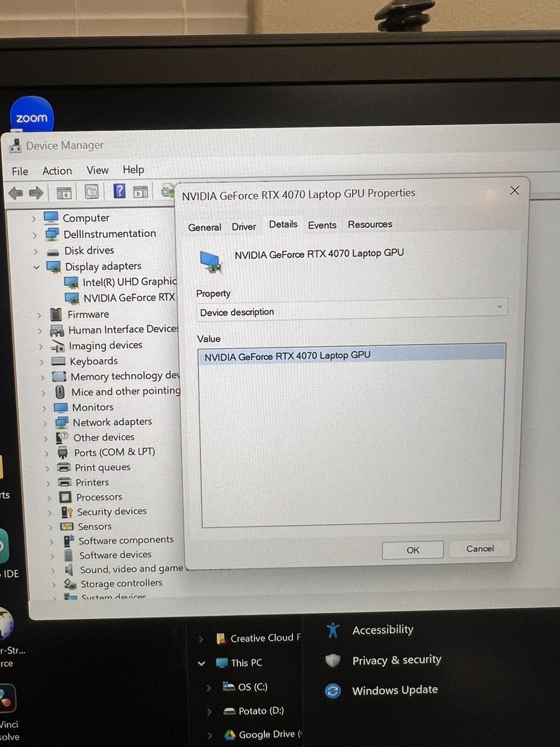Click the Memory technology devices icon
Viewport: 560px width, 747px height.
point(60,377)
